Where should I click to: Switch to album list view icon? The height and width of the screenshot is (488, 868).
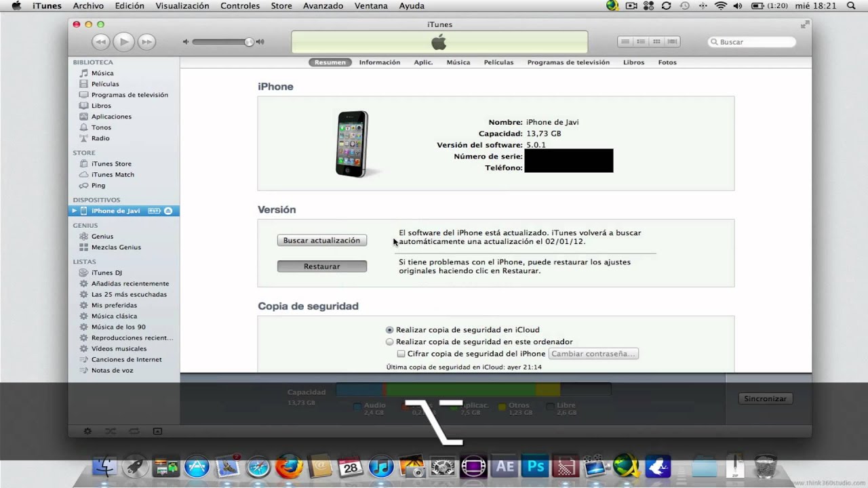[x=641, y=42]
